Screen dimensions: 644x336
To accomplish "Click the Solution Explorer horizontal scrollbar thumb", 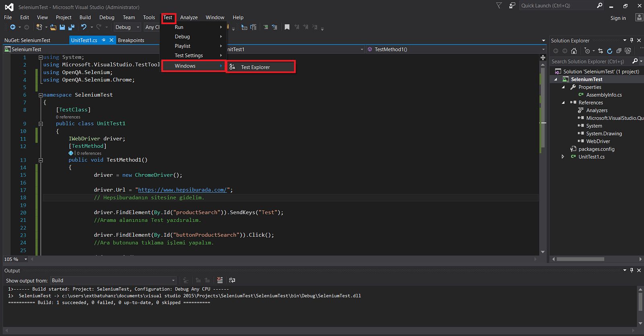I will tap(580, 259).
